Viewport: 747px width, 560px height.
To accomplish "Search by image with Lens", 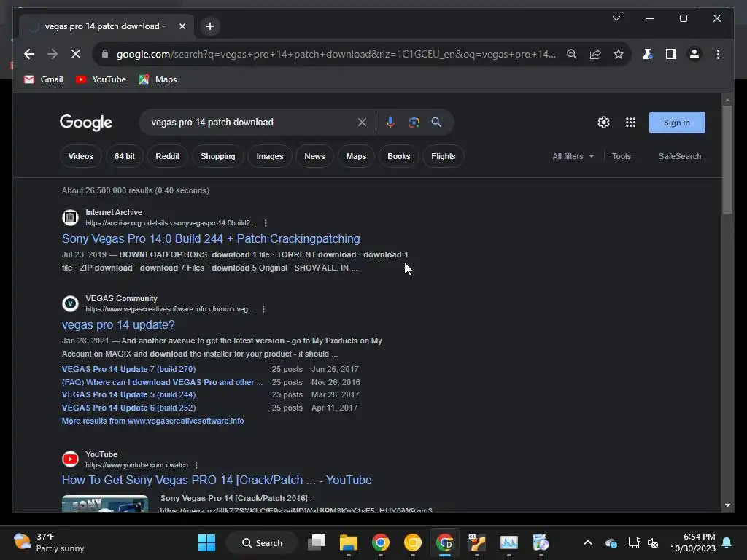I will click(x=414, y=122).
